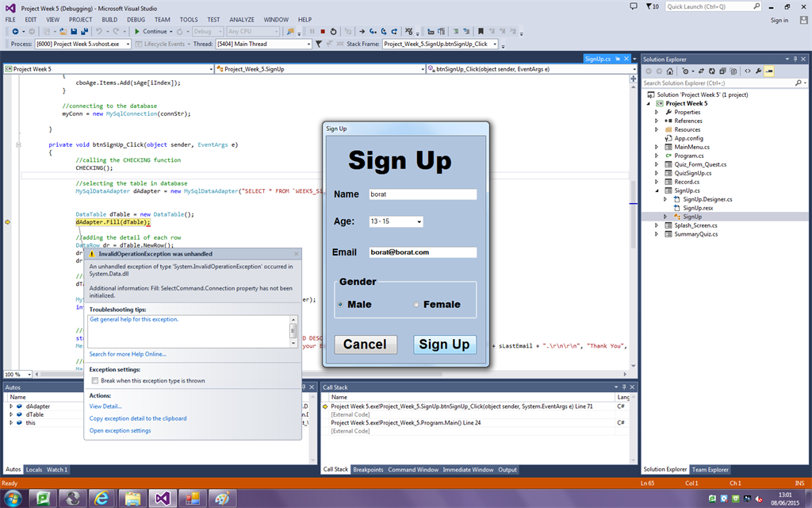This screenshot has height=508, width=812.
Task: Click the Home icon in Solution Explorer
Action: pyautogui.click(x=669, y=71)
